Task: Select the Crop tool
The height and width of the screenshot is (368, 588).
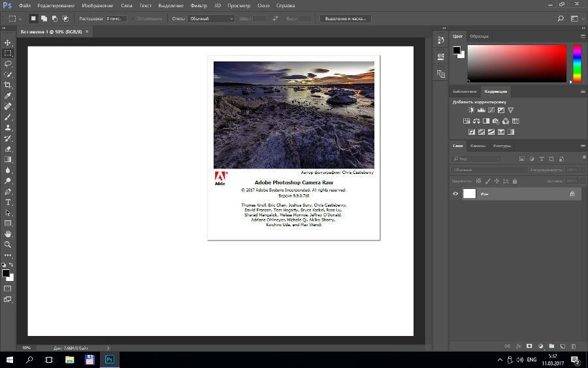Action: (x=7, y=85)
